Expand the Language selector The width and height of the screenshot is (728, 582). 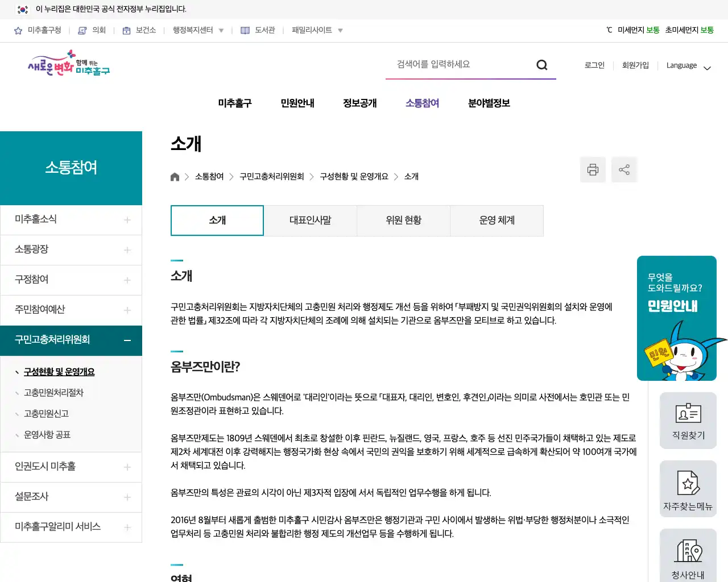tap(688, 66)
